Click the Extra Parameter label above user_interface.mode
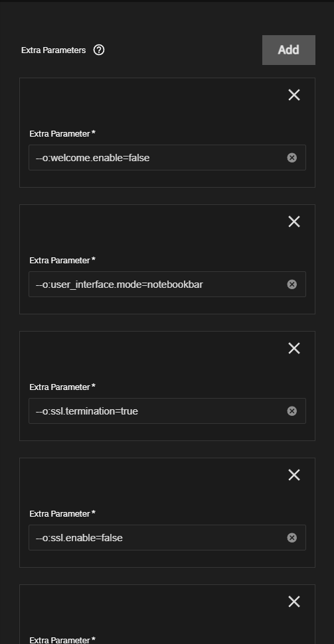The height and width of the screenshot is (644, 334). click(62, 261)
